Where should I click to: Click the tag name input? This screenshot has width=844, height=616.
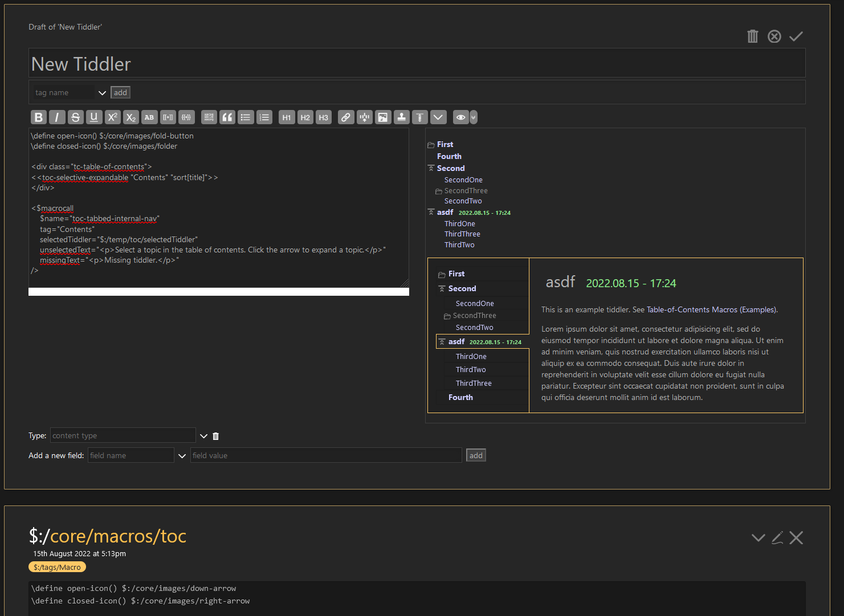[63, 92]
